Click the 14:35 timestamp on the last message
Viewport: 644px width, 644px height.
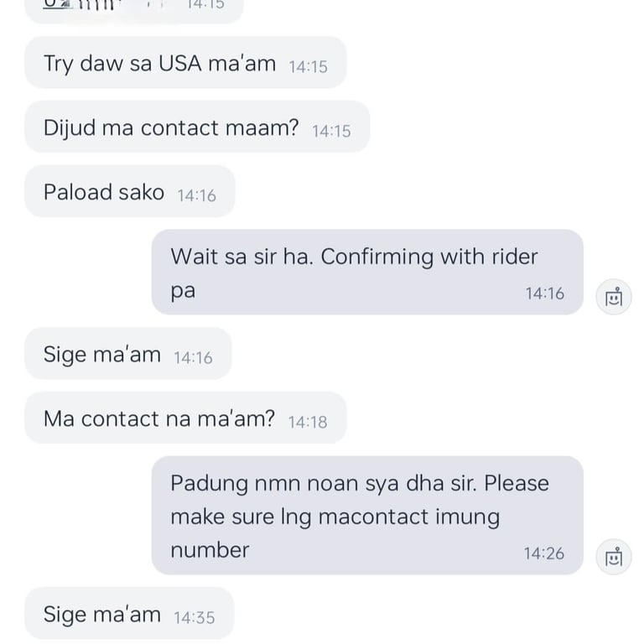tap(195, 617)
